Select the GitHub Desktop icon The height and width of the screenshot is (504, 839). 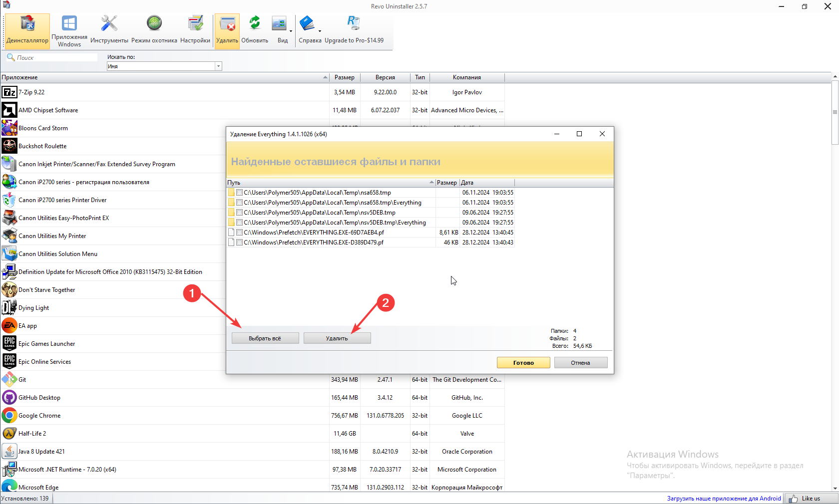9,398
